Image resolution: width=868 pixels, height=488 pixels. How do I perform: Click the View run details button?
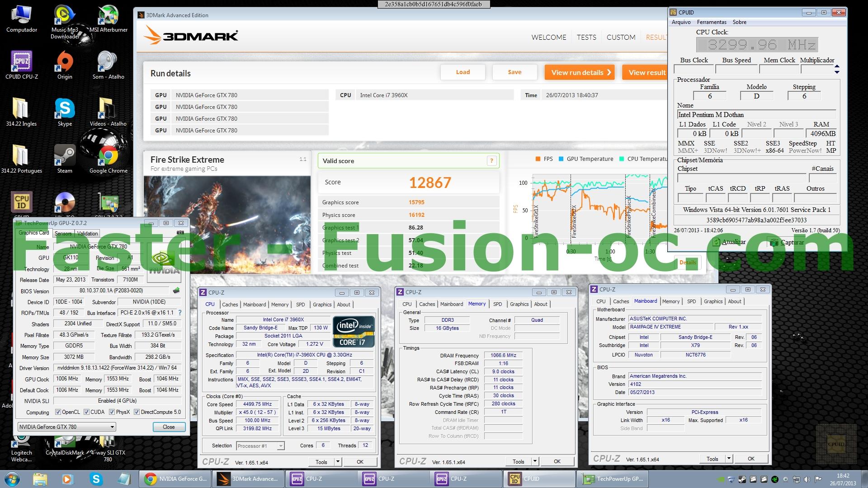pos(580,72)
